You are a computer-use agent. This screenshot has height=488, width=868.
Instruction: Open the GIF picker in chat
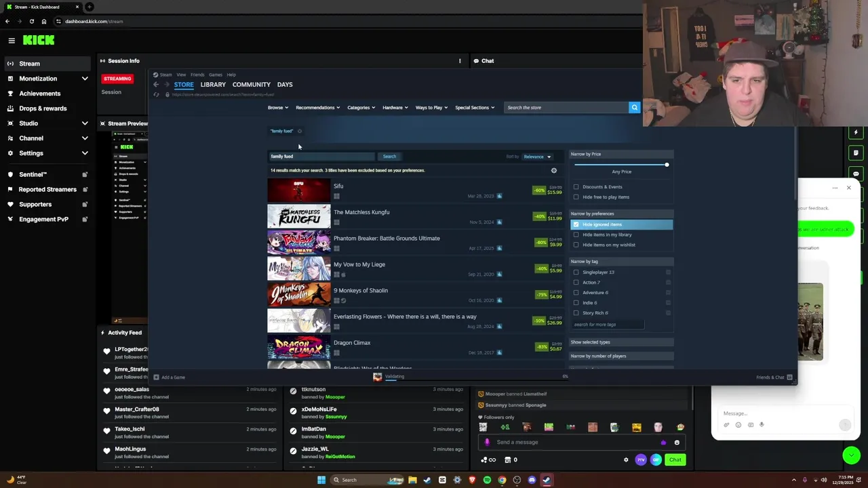point(656,460)
